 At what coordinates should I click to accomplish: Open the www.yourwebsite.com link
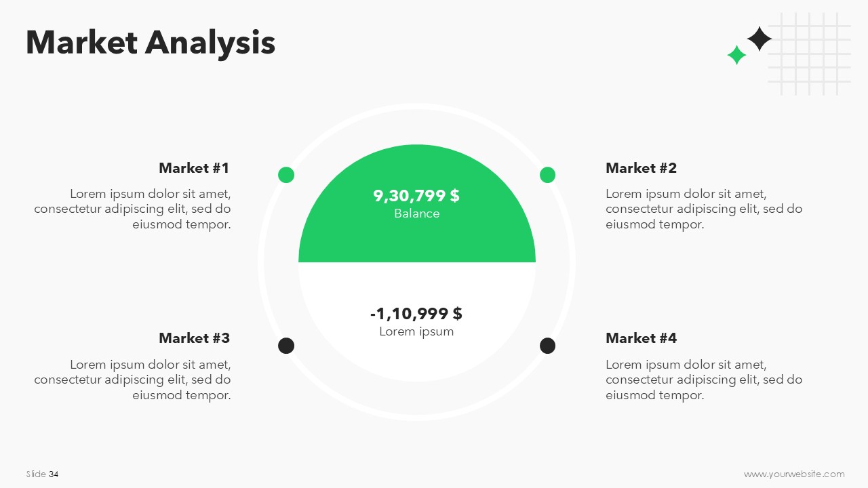click(x=794, y=474)
